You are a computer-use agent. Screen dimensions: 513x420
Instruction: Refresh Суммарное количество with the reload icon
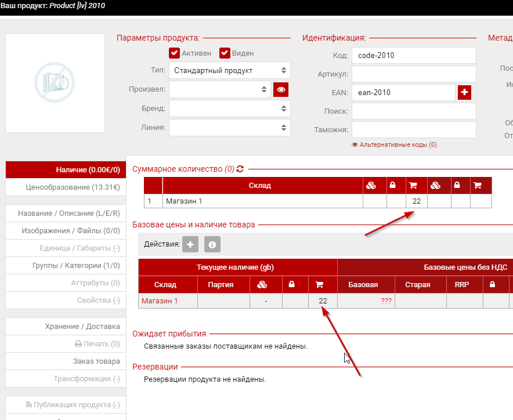point(240,169)
